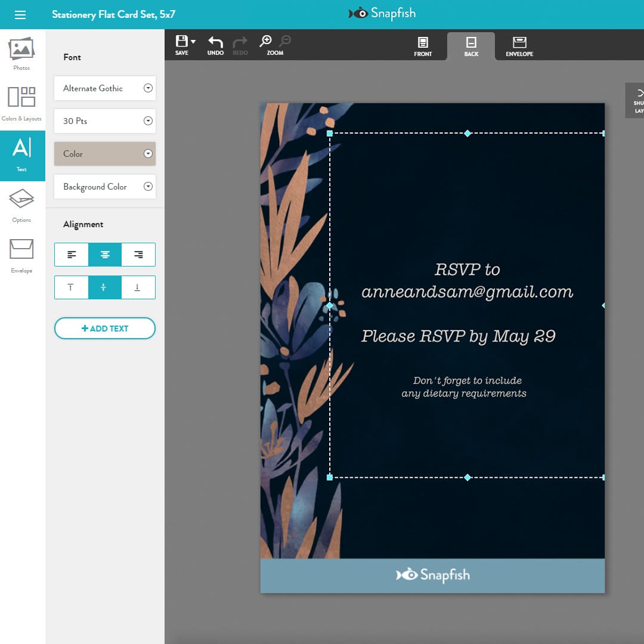Click the Add Text button

[104, 328]
